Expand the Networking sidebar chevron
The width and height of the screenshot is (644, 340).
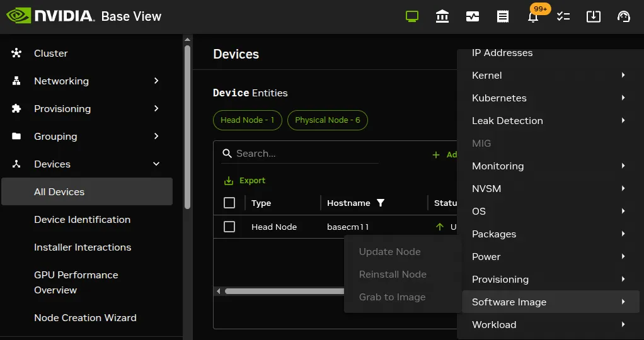(156, 81)
